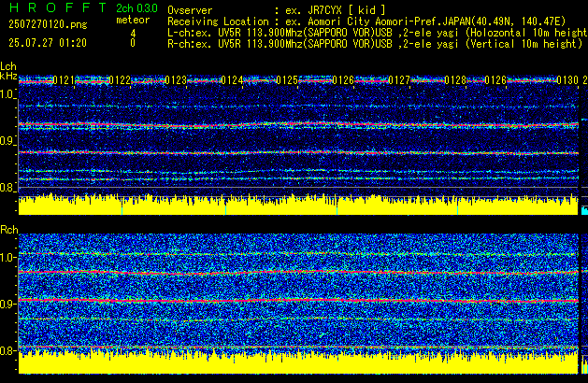Select the 0125 time marker

(x=287, y=80)
